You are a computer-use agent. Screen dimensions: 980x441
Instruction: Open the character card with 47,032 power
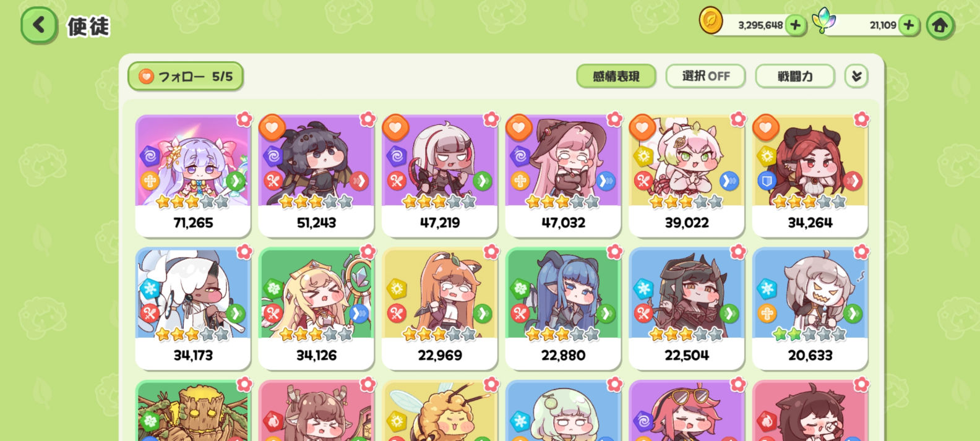pos(563,176)
